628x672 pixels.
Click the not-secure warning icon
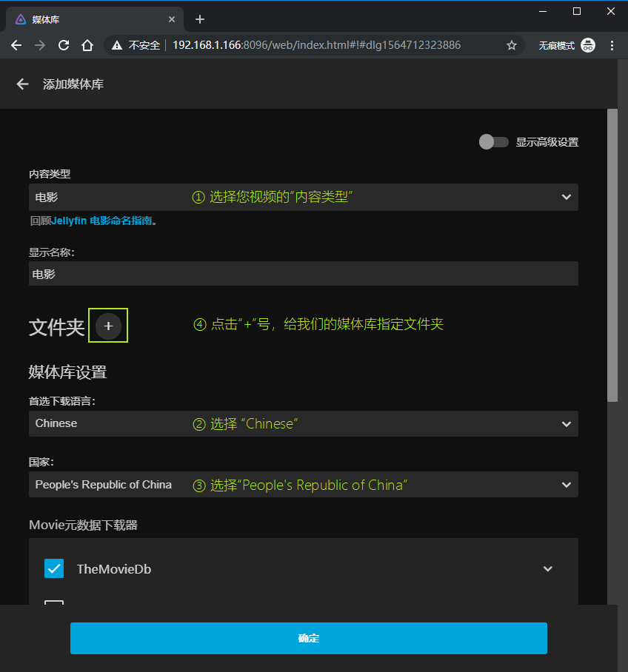tap(117, 45)
